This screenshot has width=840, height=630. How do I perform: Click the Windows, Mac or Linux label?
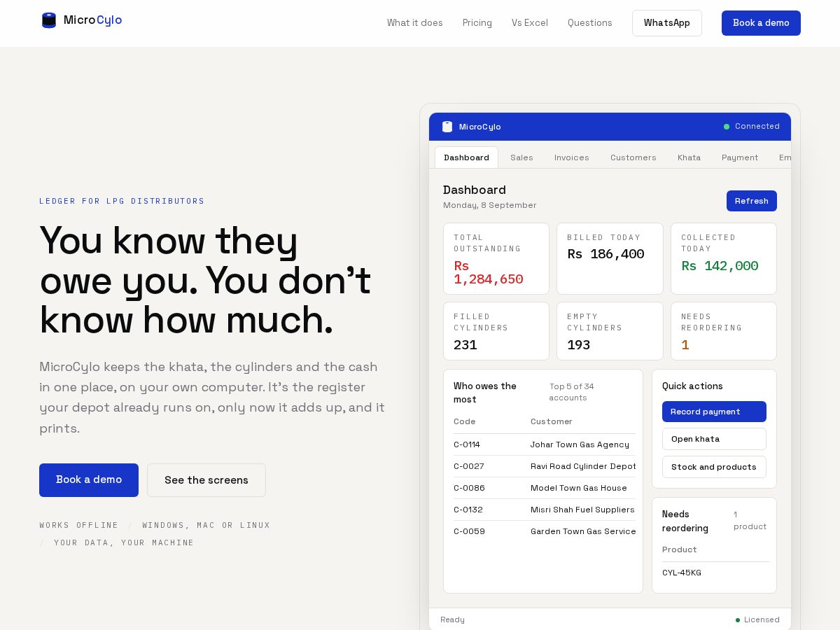pyautogui.click(x=206, y=525)
